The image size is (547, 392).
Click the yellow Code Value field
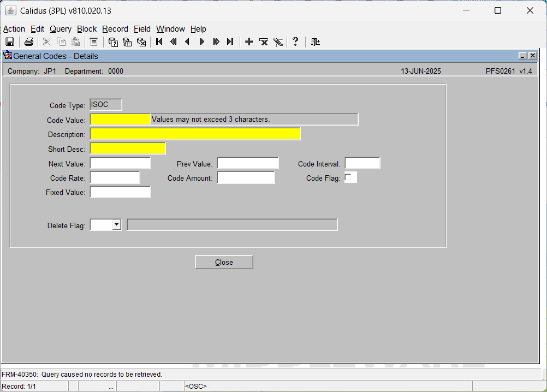point(120,119)
